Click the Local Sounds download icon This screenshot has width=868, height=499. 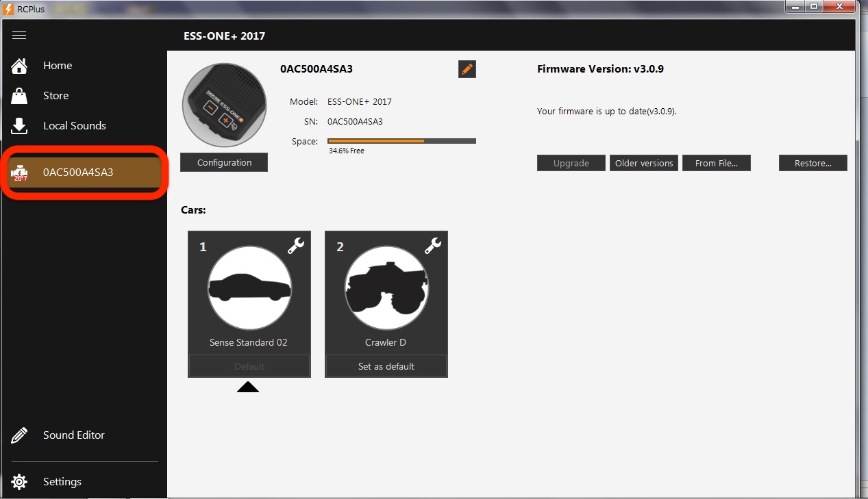pyautogui.click(x=19, y=126)
